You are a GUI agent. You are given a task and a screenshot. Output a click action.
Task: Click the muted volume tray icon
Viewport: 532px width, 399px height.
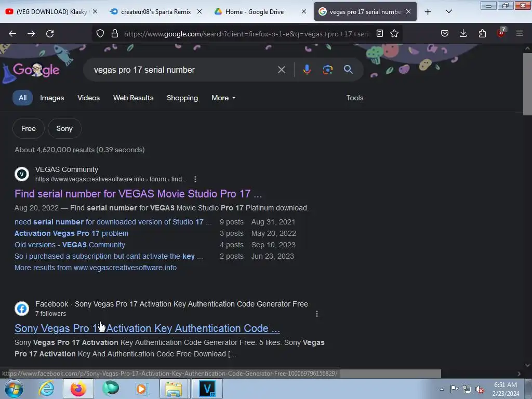tap(480, 390)
